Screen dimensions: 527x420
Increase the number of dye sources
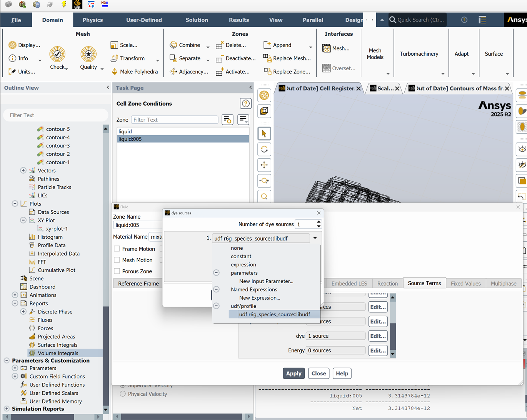pyautogui.click(x=319, y=222)
